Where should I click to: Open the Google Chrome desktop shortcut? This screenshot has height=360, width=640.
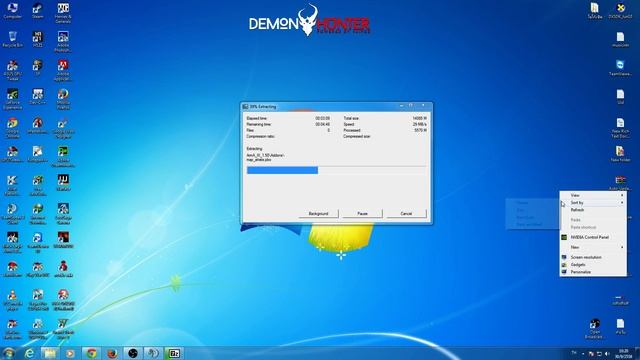tap(12, 127)
